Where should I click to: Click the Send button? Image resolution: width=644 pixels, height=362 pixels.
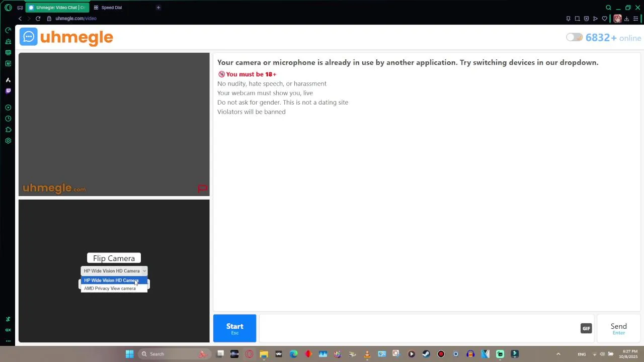click(618, 328)
